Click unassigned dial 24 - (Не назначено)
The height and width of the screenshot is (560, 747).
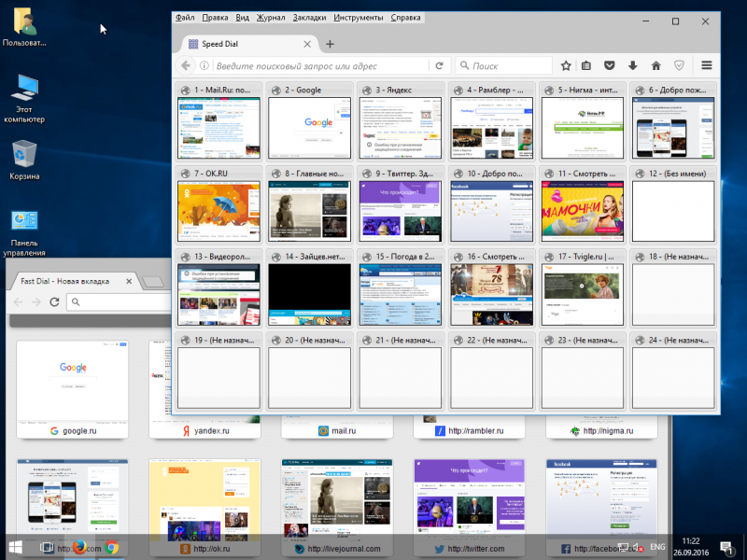673,378
